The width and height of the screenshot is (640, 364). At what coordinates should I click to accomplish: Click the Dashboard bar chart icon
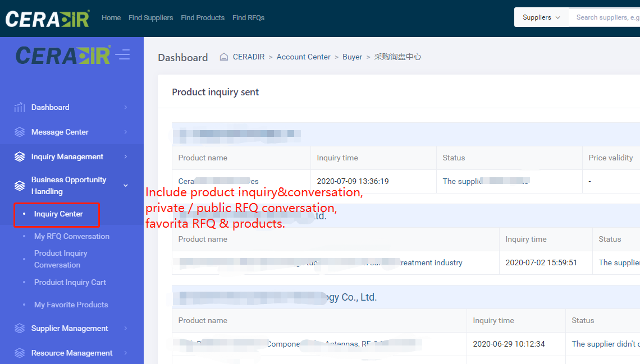click(x=20, y=107)
